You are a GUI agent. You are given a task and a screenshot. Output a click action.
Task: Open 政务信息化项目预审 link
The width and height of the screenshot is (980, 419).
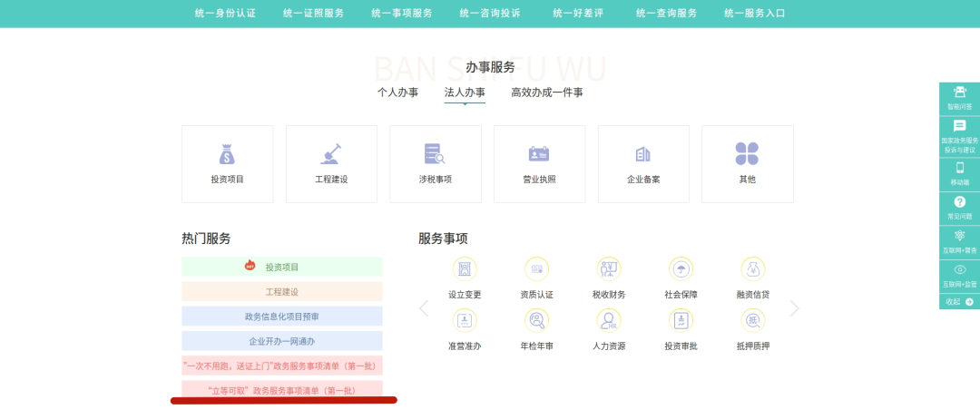coord(282,317)
